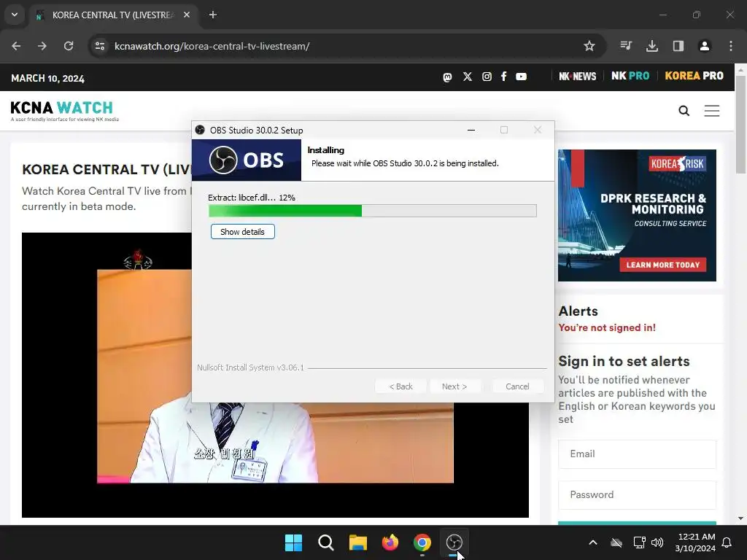Open the site search magnifier icon
The height and width of the screenshot is (560, 747).
pyautogui.click(x=684, y=111)
